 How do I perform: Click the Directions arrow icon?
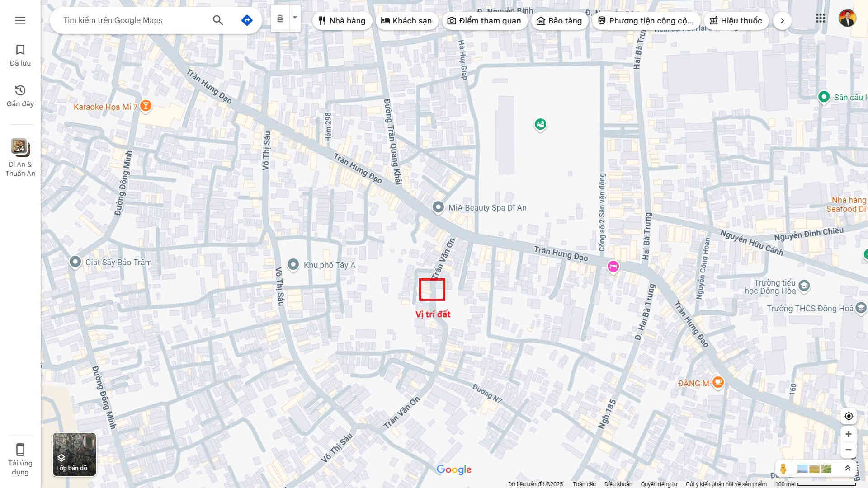point(247,20)
